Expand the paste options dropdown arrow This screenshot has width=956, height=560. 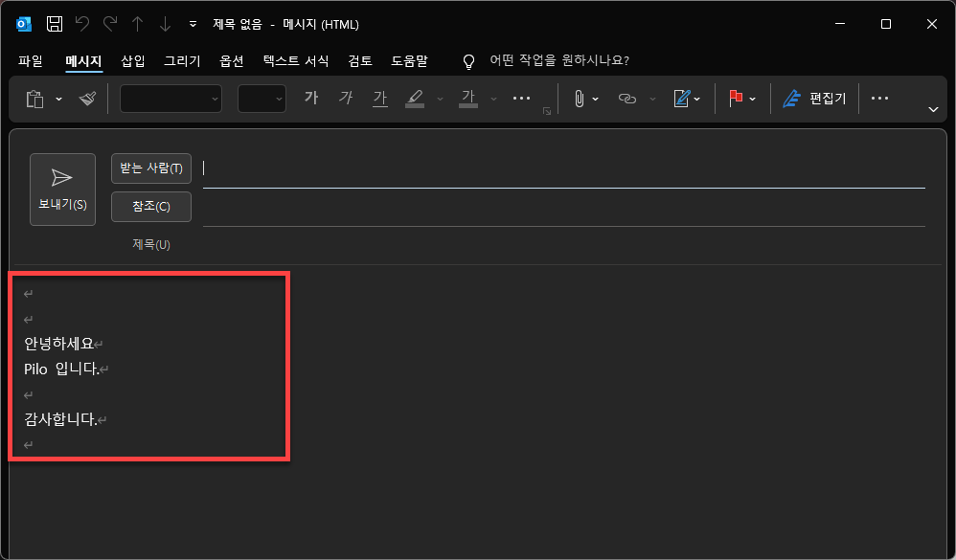[x=58, y=99]
